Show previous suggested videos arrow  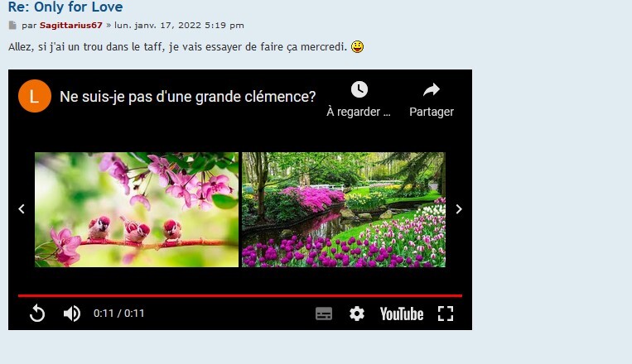[22, 209]
